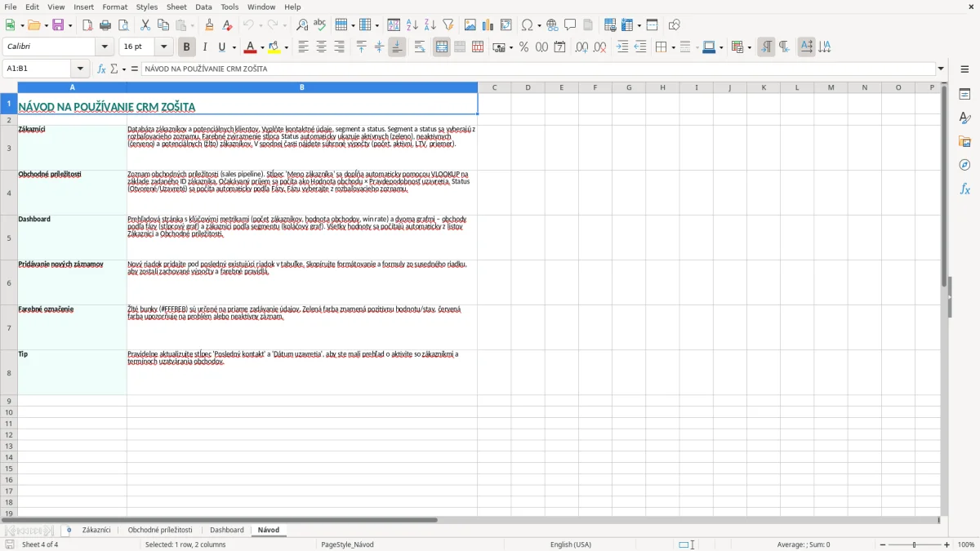Open sidebar Navigator compass icon

[964, 165]
